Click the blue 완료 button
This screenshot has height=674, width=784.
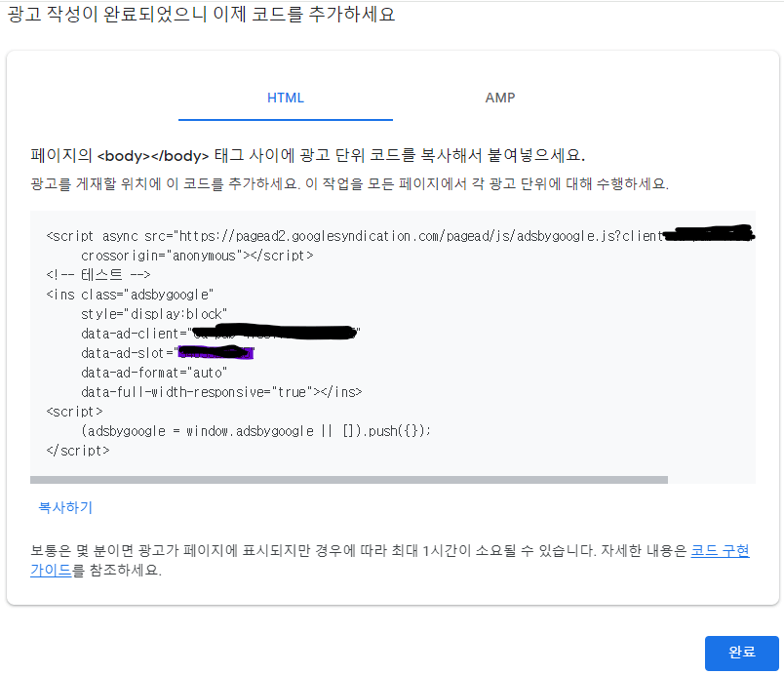click(x=740, y=654)
